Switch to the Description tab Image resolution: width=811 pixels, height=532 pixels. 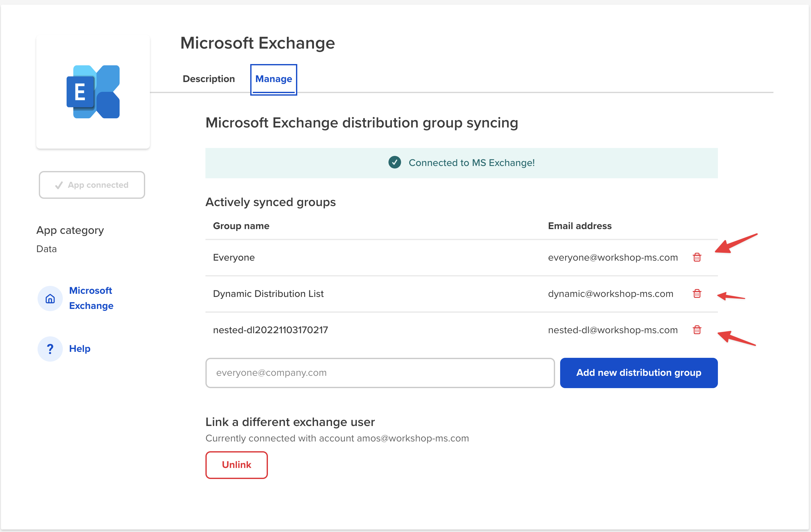point(209,79)
